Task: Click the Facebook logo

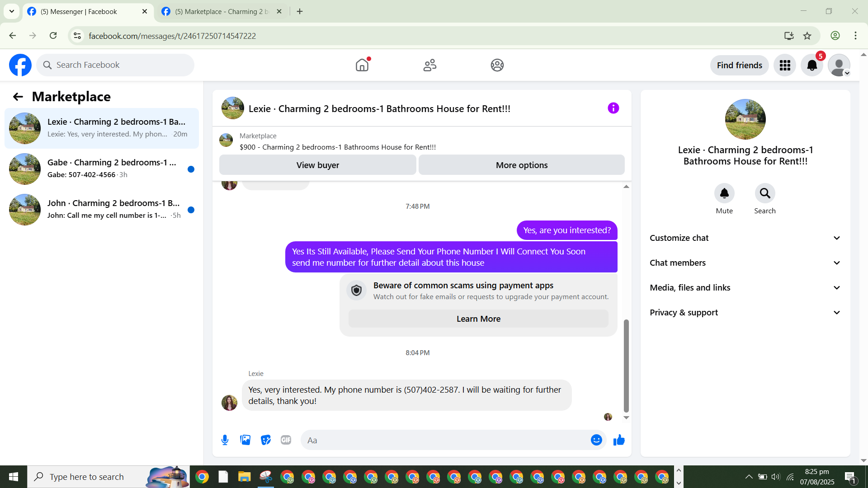Action: click(x=20, y=65)
